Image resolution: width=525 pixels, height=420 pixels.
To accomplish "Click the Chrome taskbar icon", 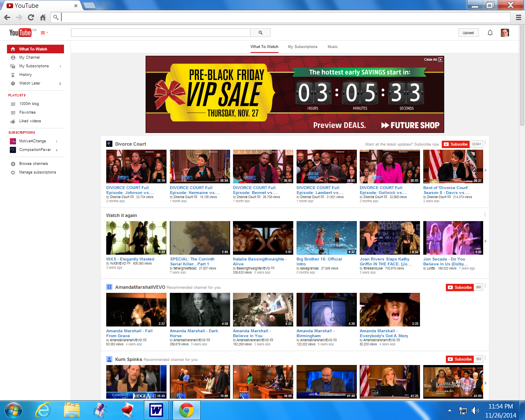I will [x=186, y=410].
